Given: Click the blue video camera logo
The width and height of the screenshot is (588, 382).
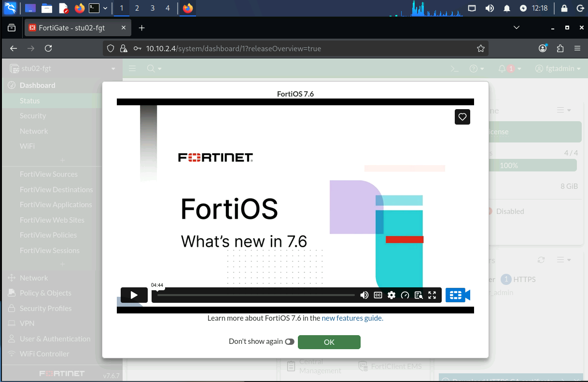Looking at the screenshot, I should (x=458, y=295).
